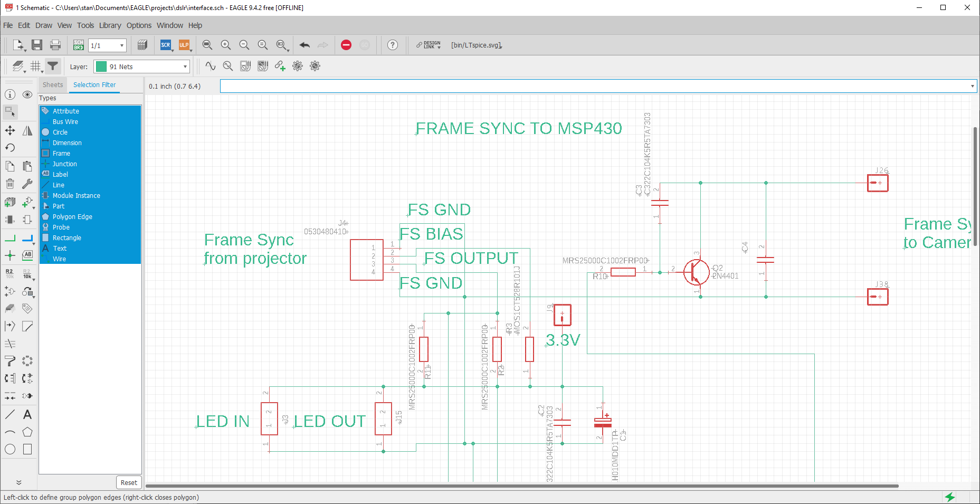
Task: Select the Polygon drawing tool
Action: (x=27, y=432)
